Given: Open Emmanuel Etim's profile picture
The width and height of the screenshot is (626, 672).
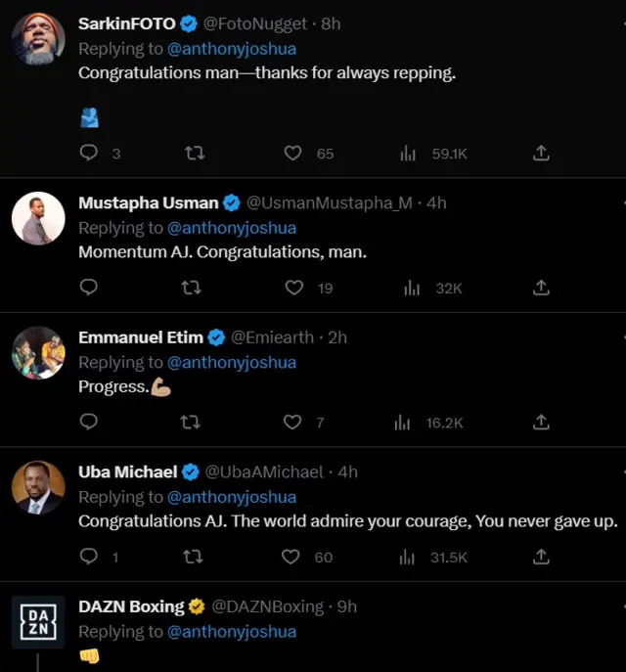Looking at the screenshot, I should (x=38, y=352).
